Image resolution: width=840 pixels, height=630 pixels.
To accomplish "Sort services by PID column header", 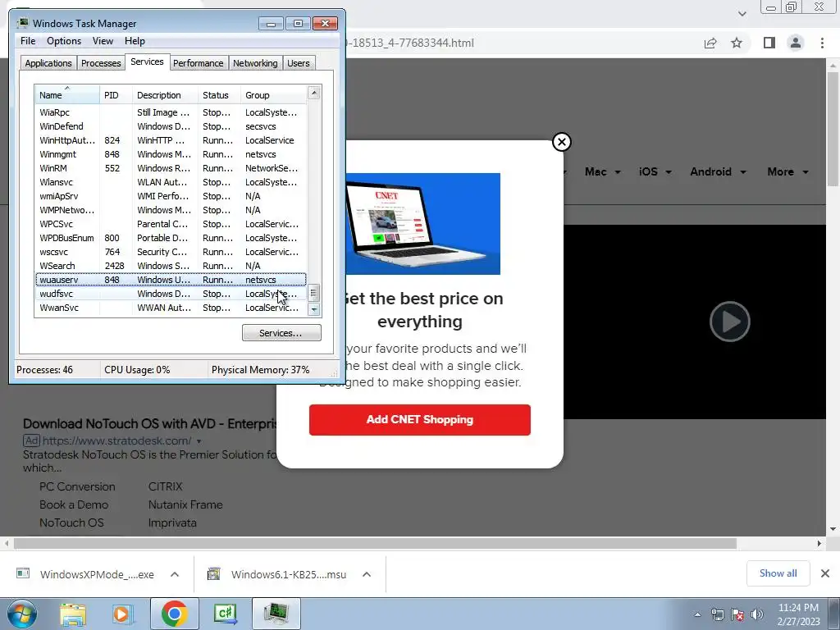I will point(116,95).
